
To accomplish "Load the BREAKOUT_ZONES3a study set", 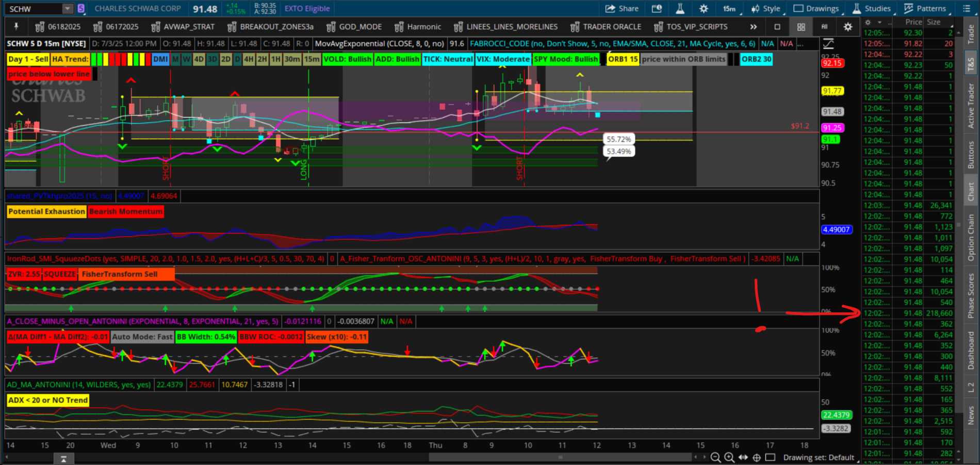I will pyautogui.click(x=270, y=27).
